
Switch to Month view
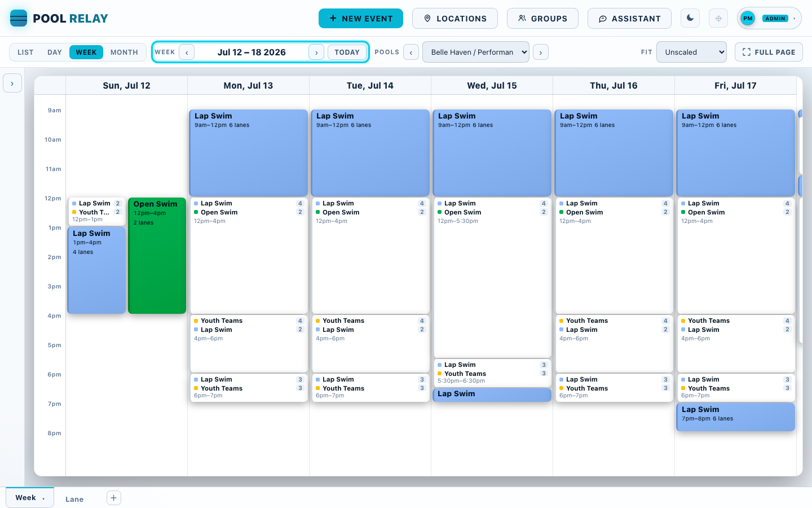point(124,52)
